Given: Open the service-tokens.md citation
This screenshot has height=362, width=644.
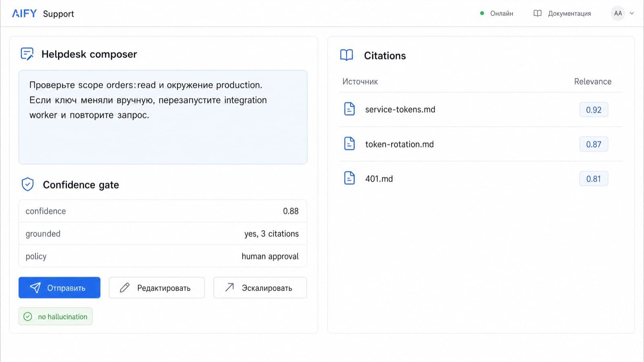Looking at the screenshot, I should click(x=400, y=109).
